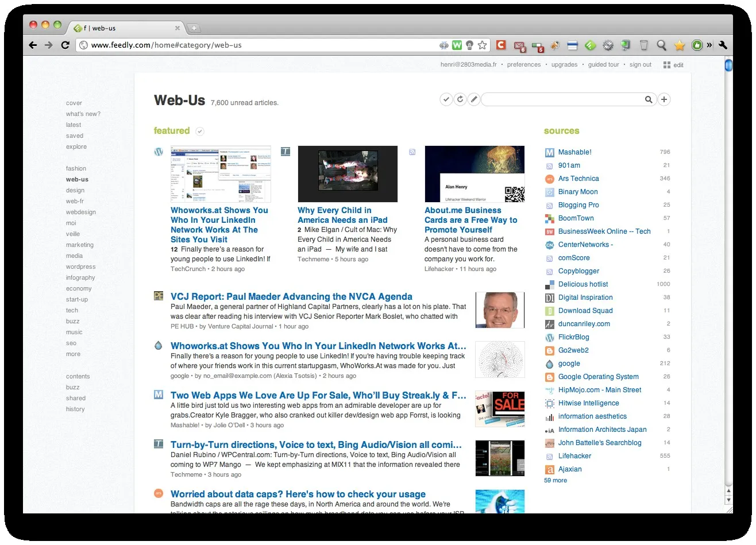Toggle the checkmark next to featured heading
Screen dimensions: 756x545
click(200, 132)
